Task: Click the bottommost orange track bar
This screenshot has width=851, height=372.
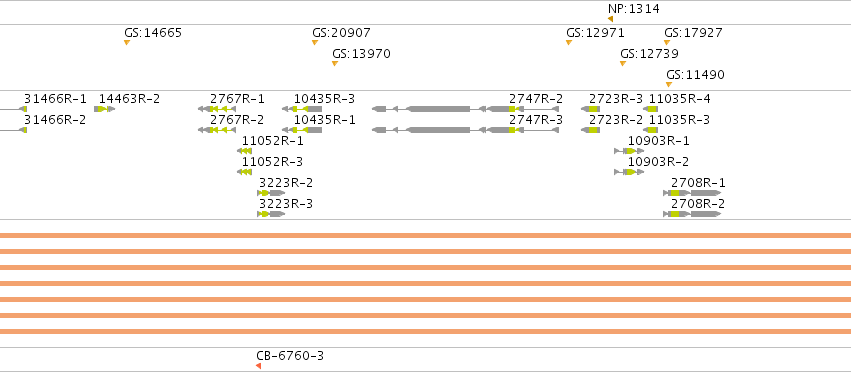Action: click(426, 331)
